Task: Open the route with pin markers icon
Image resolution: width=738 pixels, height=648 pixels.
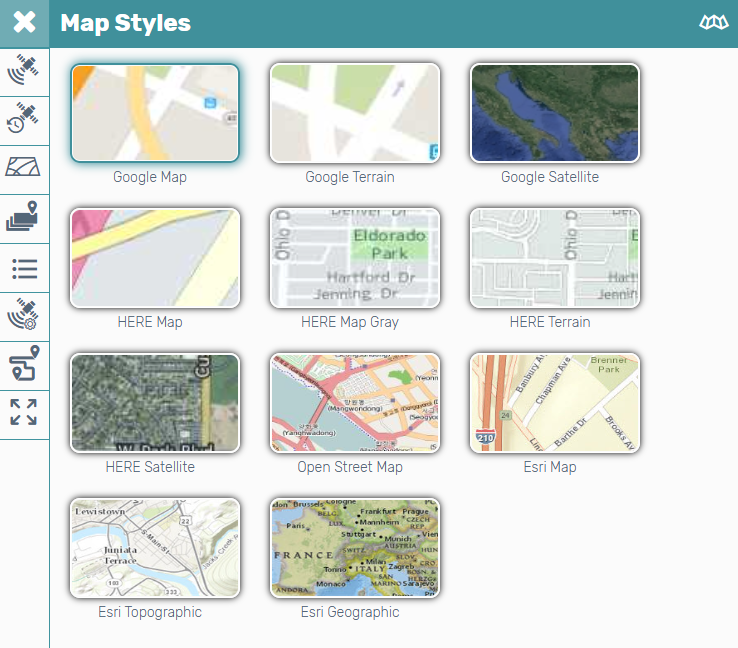Action: click(24, 363)
